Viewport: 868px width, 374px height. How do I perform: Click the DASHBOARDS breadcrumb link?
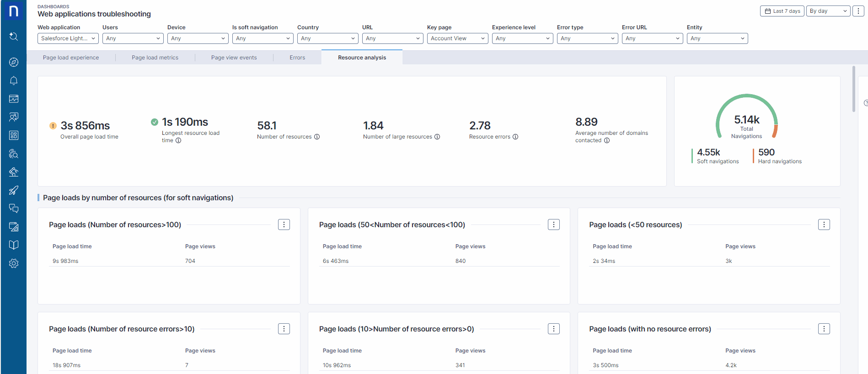(x=54, y=6)
